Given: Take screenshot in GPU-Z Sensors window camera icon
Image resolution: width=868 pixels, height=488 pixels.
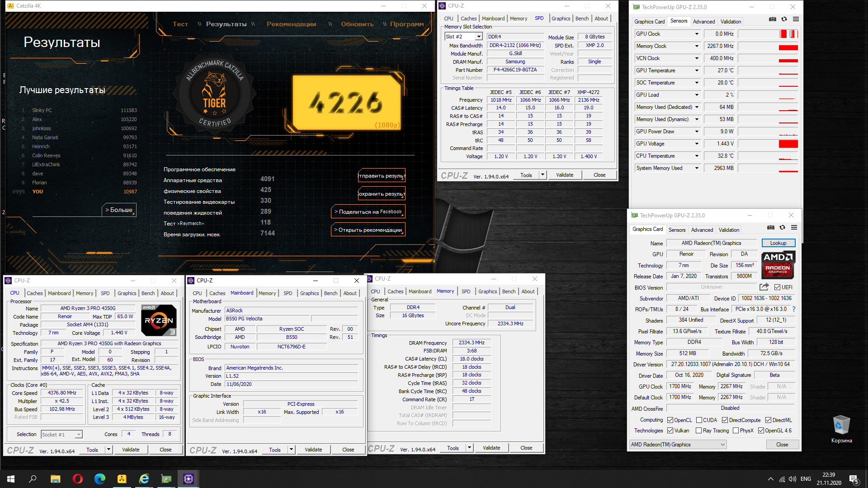Looking at the screenshot, I should [773, 19].
